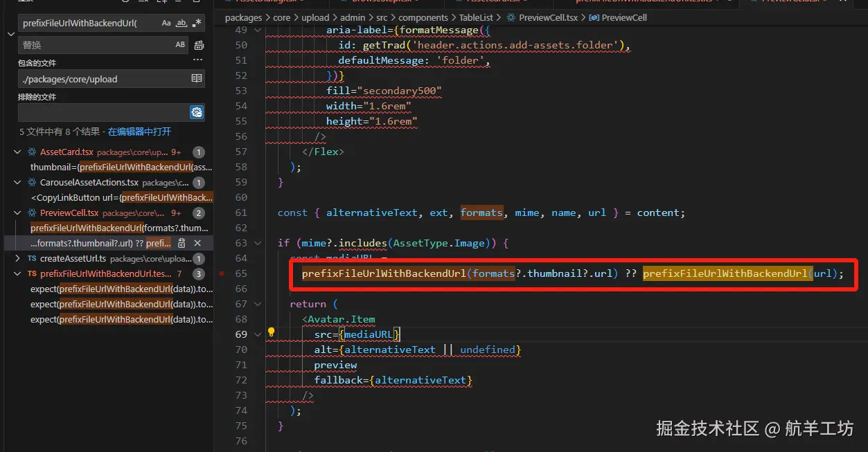This screenshot has height=452, width=868.
Task: Click test file count badge 3
Action: point(198,274)
